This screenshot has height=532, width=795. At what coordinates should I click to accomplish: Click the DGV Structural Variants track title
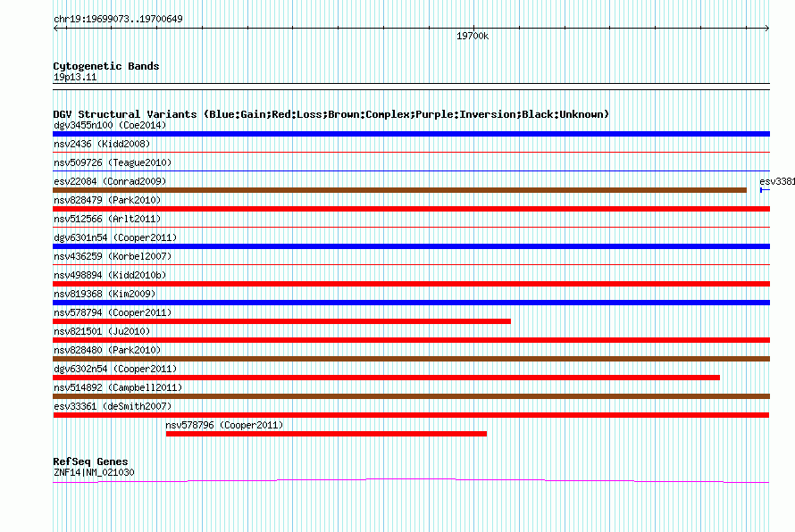tap(331, 114)
